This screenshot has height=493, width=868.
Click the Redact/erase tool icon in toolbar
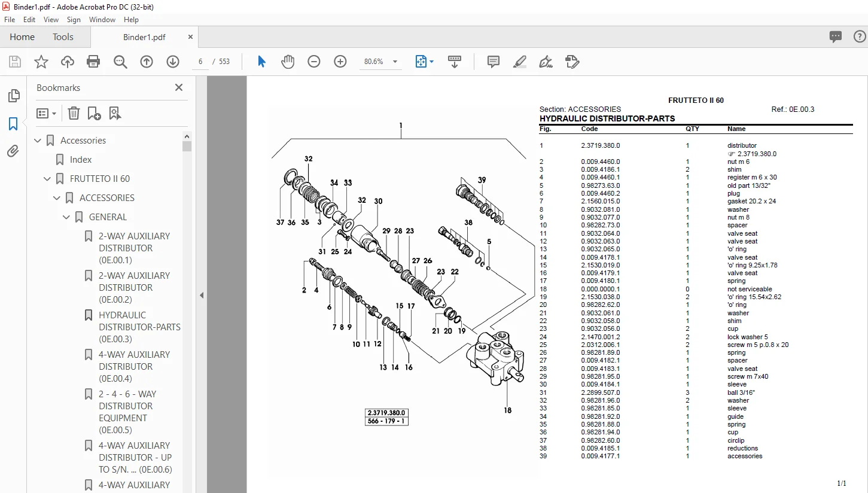point(572,62)
